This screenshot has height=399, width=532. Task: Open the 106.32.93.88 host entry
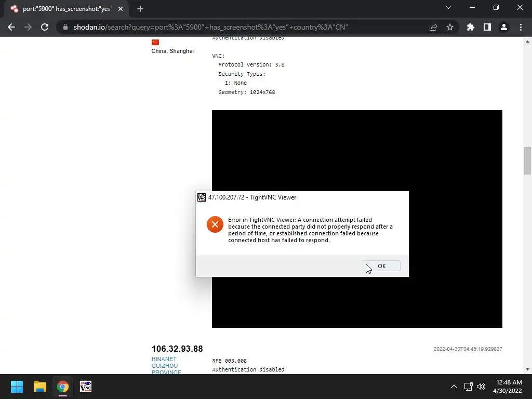click(177, 349)
